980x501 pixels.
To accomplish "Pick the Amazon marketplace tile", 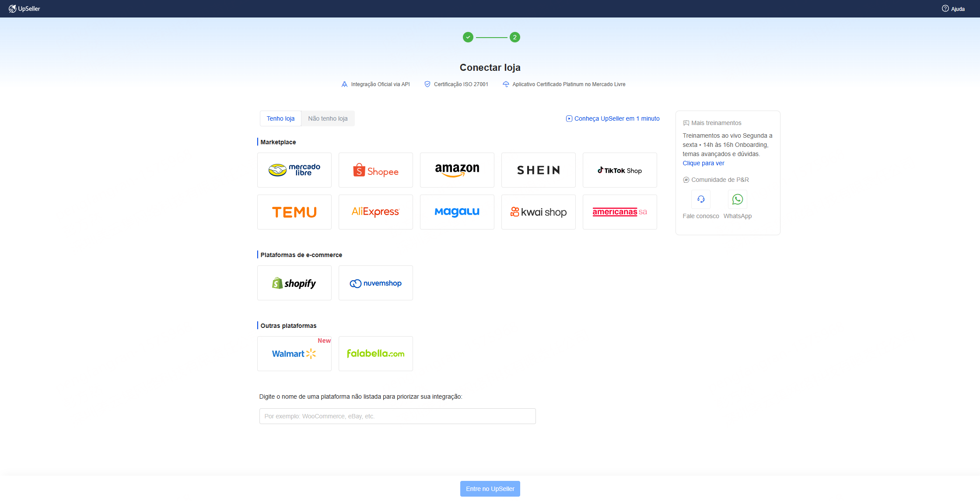I will tap(457, 170).
